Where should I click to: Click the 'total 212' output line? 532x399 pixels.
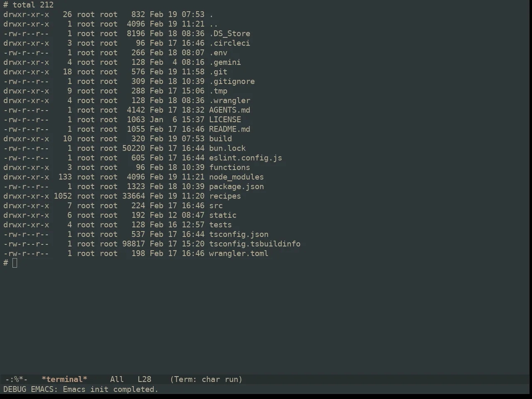tap(33, 5)
